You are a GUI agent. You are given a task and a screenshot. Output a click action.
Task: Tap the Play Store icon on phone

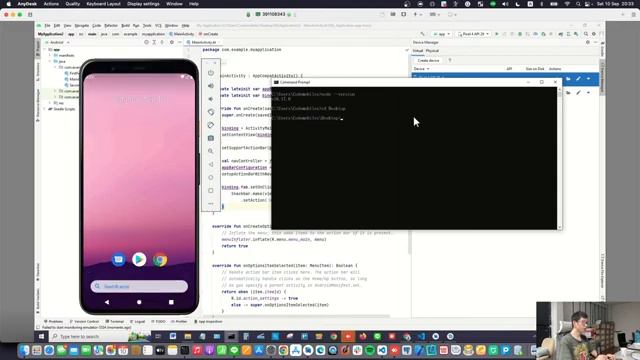coord(139,260)
